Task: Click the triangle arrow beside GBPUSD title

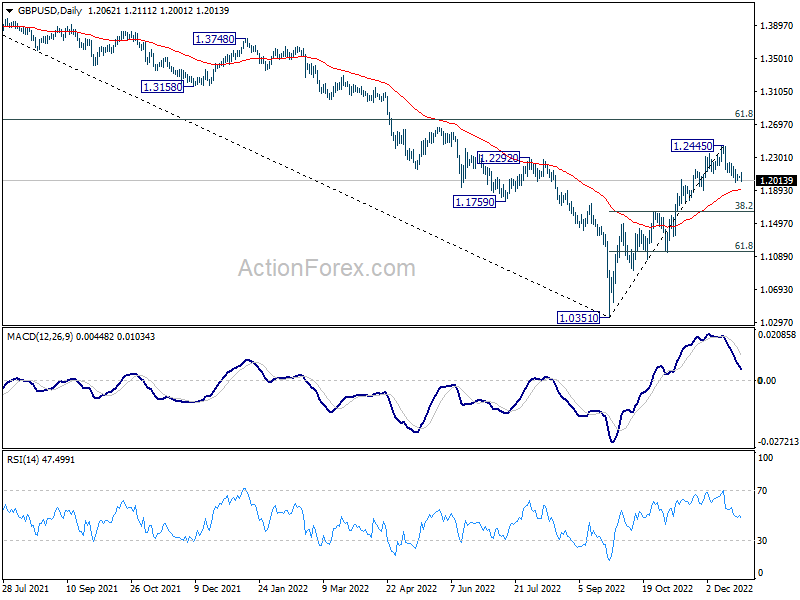Action: [8, 10]
